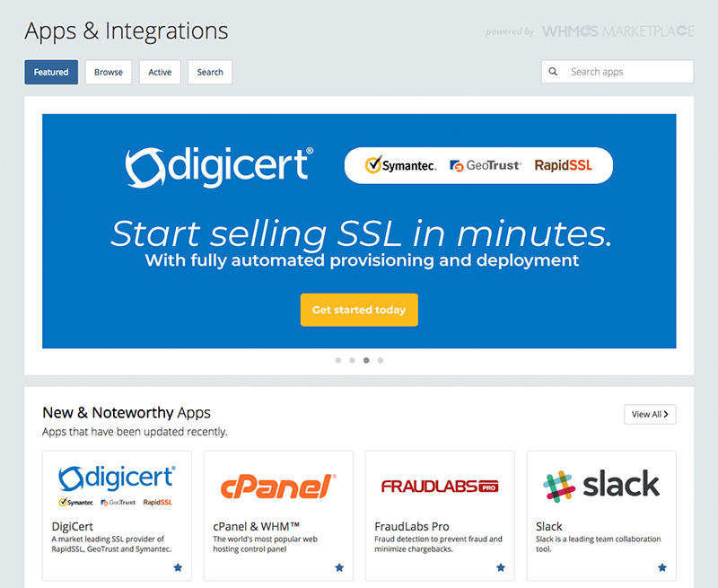Viewport: 718px width, 588px height.
Task: Click the star icon on DigiCert card
Action: click(178, 568)
